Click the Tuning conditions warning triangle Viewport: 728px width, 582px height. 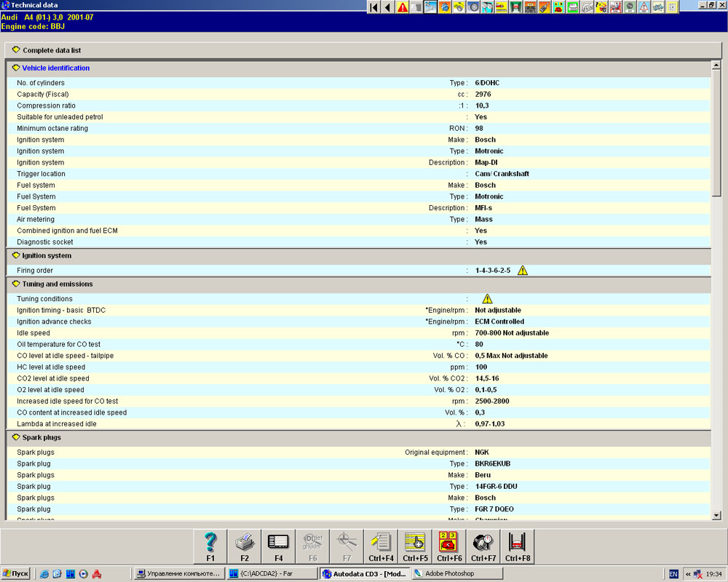click(487, 299)
